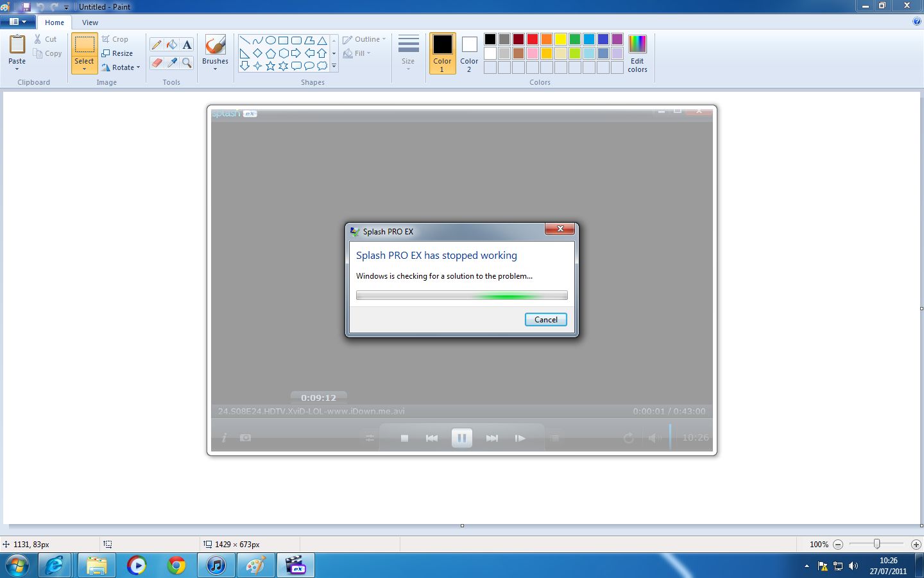Image resolution: width=924 pixels, height=578 pixels.
Task: Select the Eraser tool
Action: click(156, 62)
